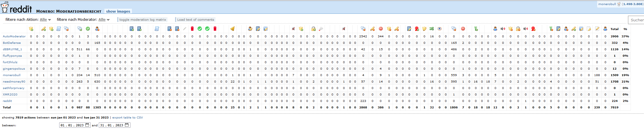Open calendar picker for the end date
Viewport: 644px width, 130px height.
pos(127,125)
